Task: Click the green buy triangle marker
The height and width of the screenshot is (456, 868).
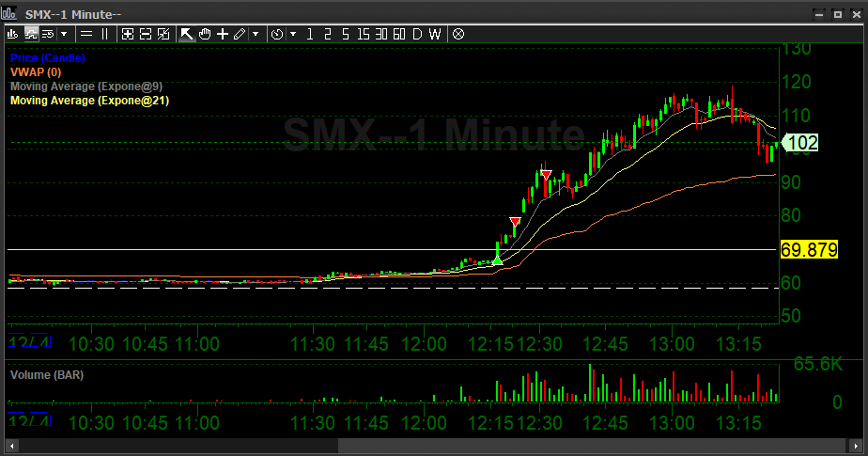Action: (497, 260)
